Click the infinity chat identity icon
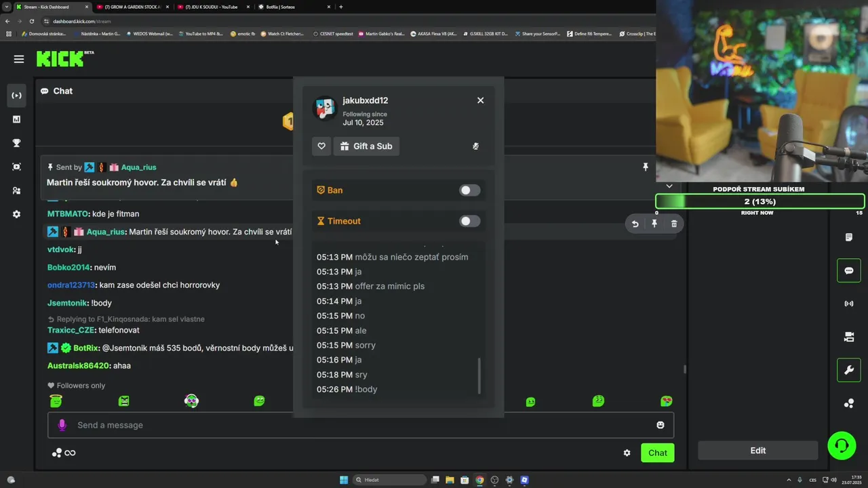The width and height of the screenshot is (868, 488). [71, 453]
